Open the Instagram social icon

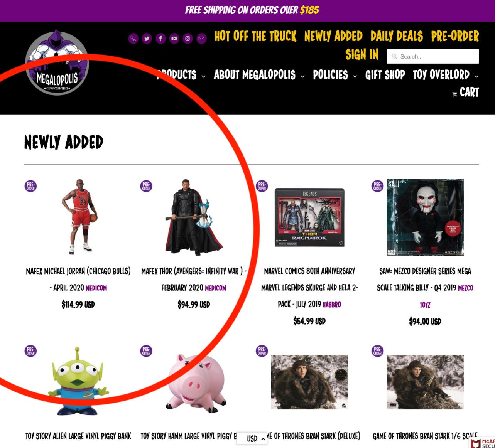[188, 39]
